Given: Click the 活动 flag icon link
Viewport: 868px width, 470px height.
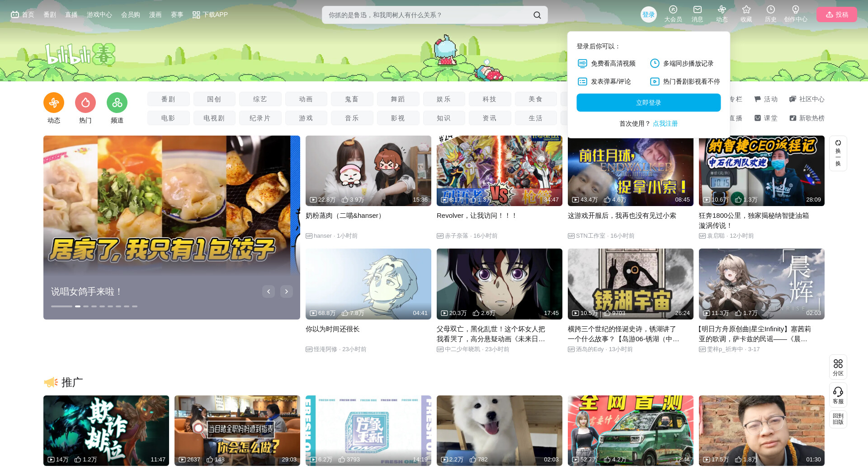Looking at the screenshot, I should [x=766, y=99].
